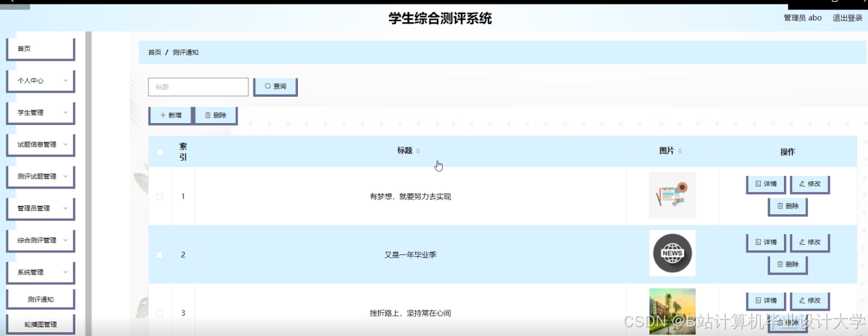Image resolution: width=868 pixels, height=336 pixels.
Task: Sort by 标题 column sort arrows
Action: [x=418, y=151]
